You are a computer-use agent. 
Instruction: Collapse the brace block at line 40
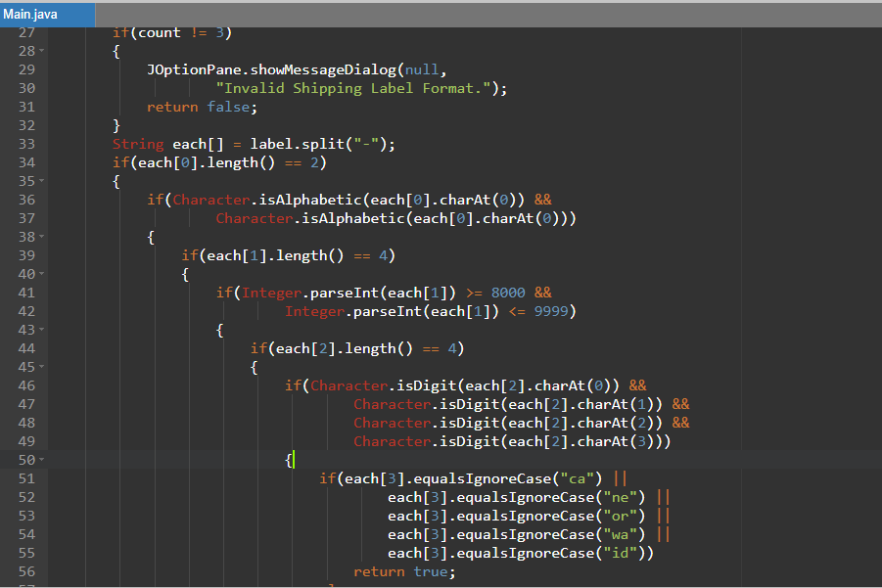point(42,275)
